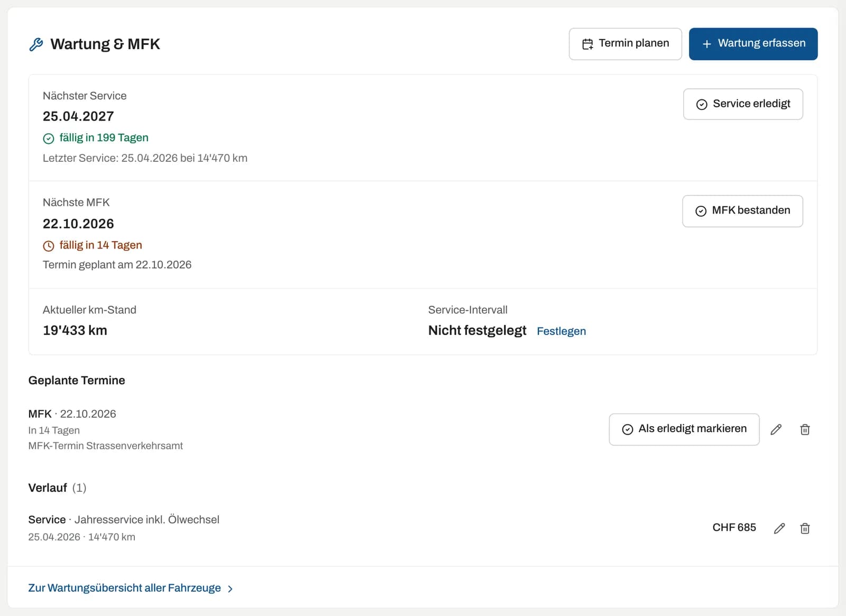Screen dimensions: 846x616
Task: Click the Nicht festgelegt interval value
Action: coord(477,330)
